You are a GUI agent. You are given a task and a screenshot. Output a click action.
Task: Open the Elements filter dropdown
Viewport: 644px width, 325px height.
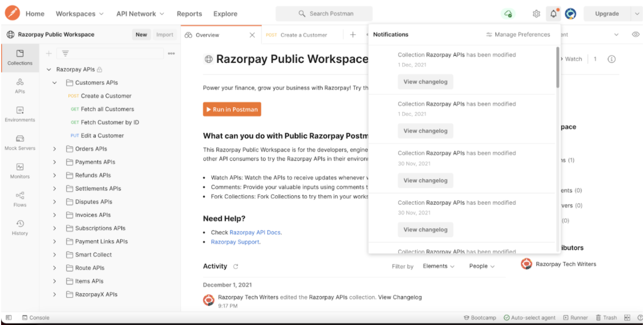[x=438, y=266]
